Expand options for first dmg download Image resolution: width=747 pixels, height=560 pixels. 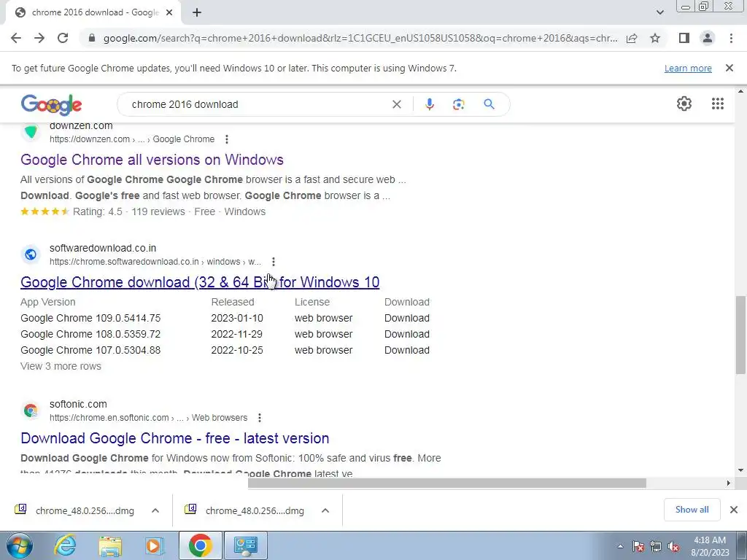[x=155, y=510]
